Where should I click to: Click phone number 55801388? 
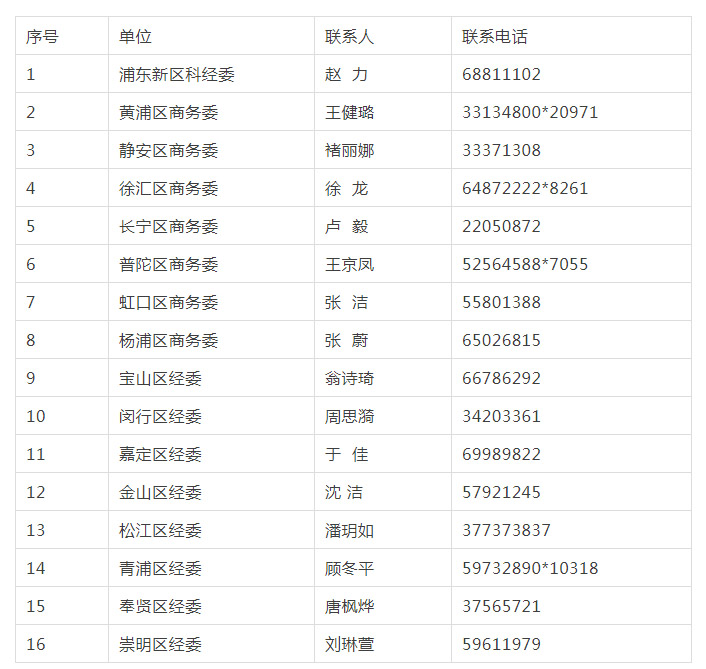tap(501, 303)
